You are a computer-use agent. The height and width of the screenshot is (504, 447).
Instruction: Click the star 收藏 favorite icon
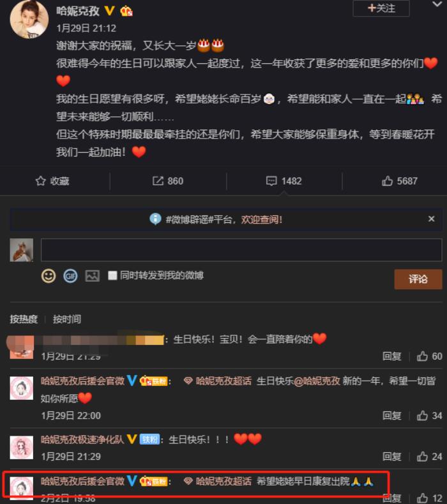tap(40, 181)
